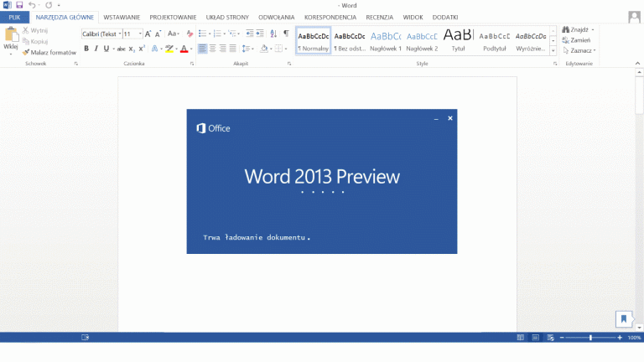Apply the Tytuł style
The width and height of the screenshot is (644, 362).
pos(459,41)
